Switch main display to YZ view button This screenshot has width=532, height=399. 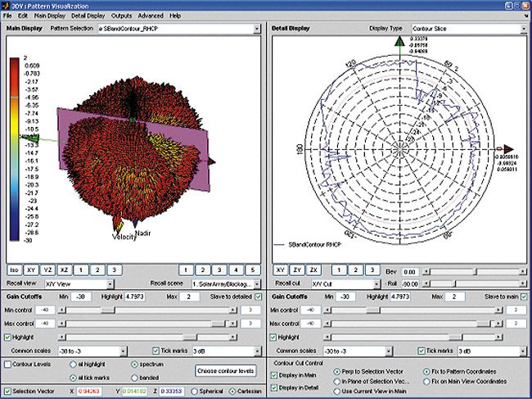tap(49, 269)
